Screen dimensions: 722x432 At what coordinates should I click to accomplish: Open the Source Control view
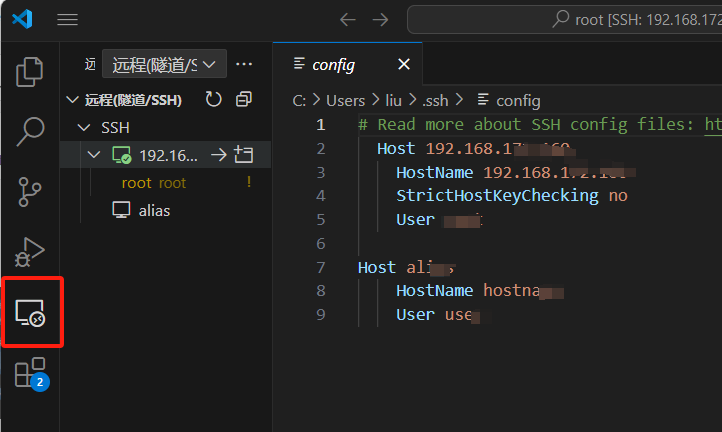(x=29, y=192)
